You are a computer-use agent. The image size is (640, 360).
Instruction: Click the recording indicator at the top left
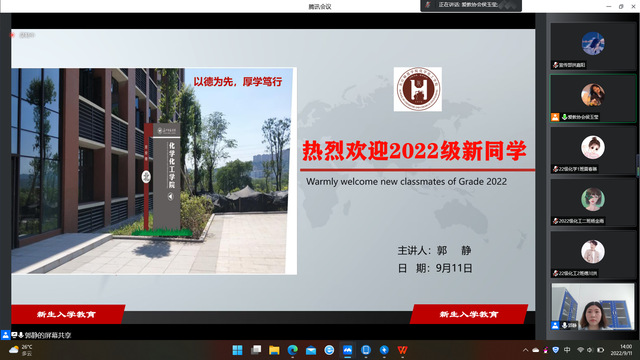[x=23, y=35]
